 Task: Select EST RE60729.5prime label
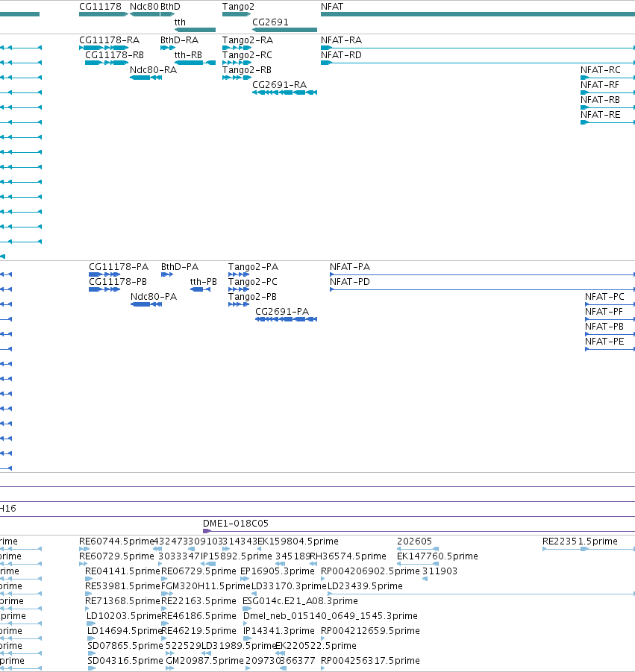pyautogui.click(x=116, y=556)
